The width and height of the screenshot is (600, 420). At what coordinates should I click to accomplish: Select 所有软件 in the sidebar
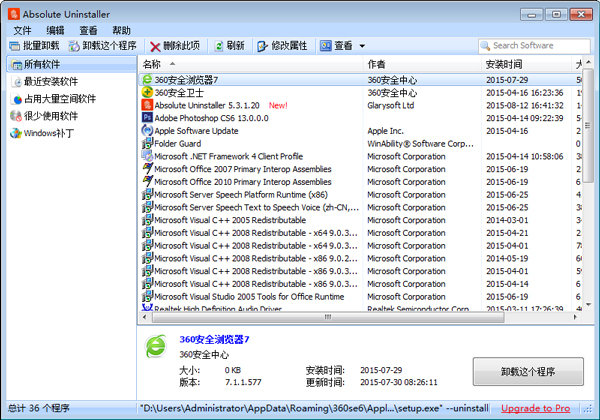point(72,64)
